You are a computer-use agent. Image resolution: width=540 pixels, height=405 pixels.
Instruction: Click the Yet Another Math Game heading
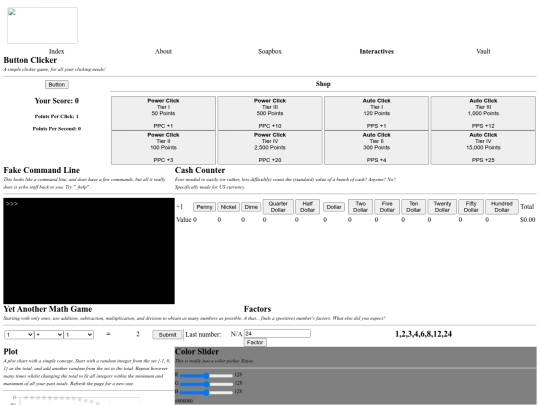pos(48,309)
